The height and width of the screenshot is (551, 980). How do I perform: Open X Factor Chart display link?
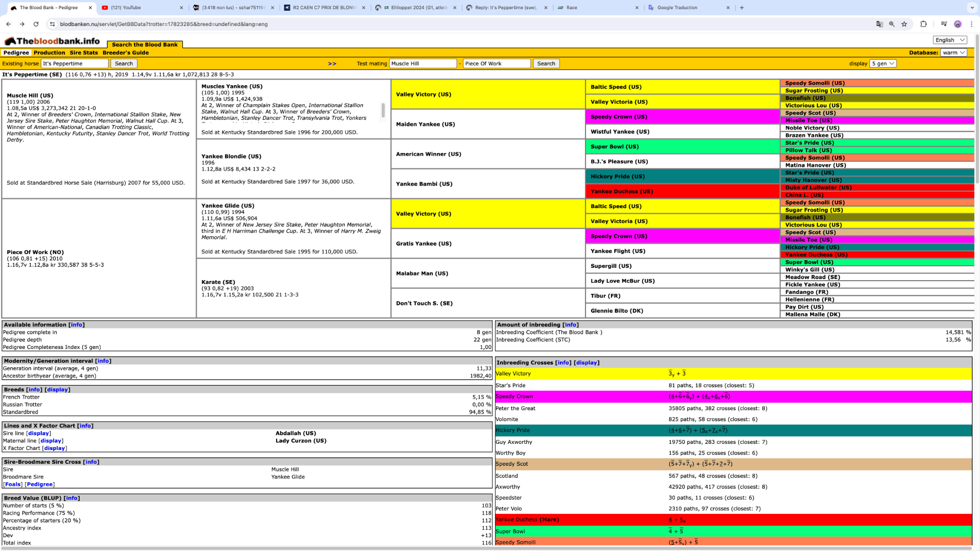(54, 448)
